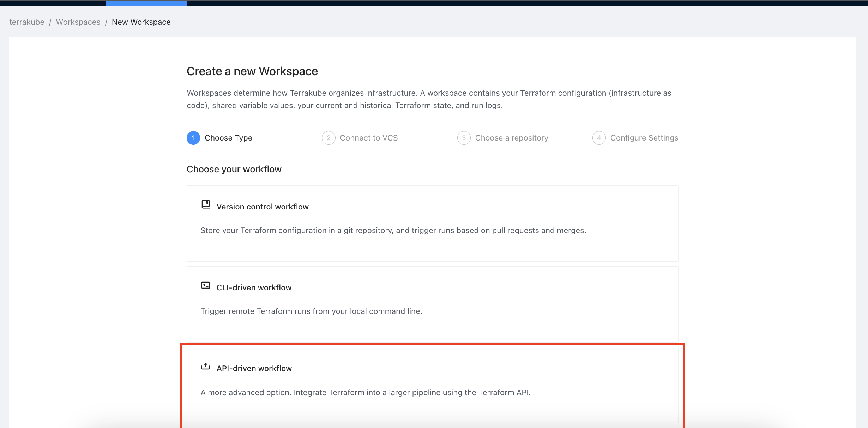Image resolution: width=868 pixels, height=428 pixels.
Task: Click the local command line description text
Action: 311,311
